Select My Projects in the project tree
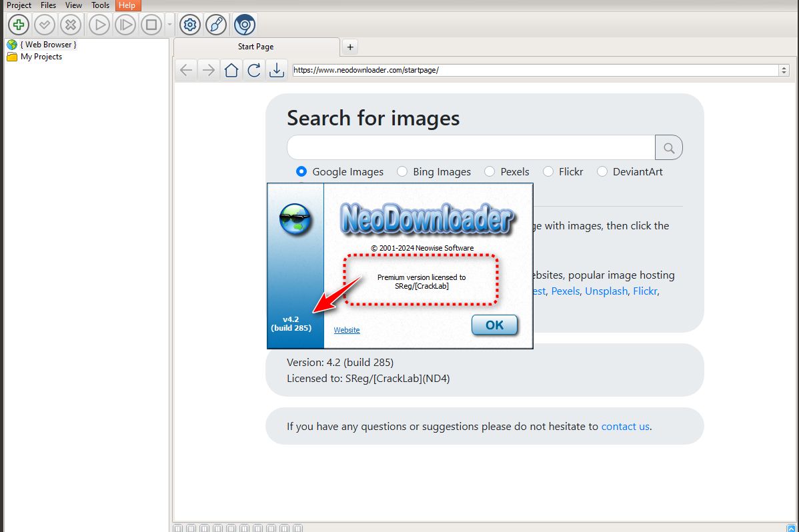 [x=41, y=57]
